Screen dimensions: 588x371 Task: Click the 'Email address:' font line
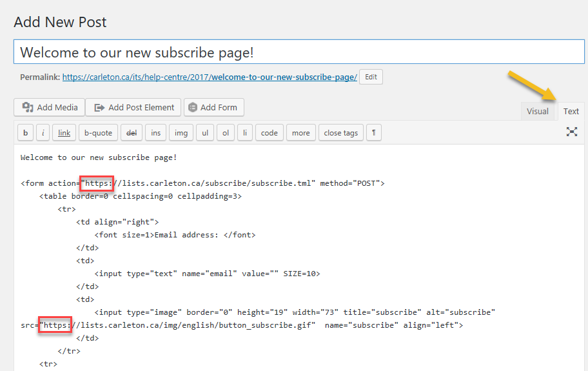click(175, 235)
